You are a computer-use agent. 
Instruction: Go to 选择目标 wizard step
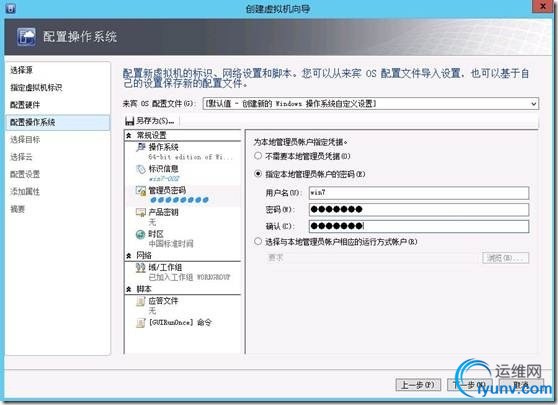(x=25, y=140)
